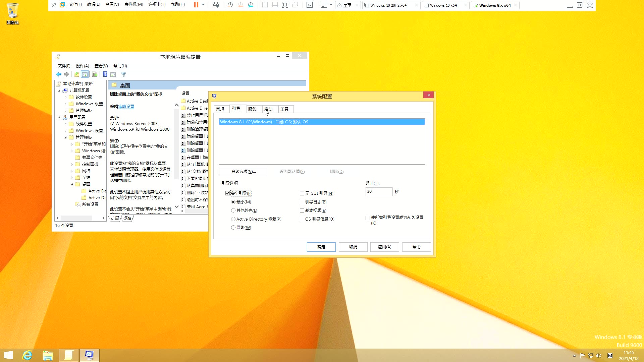Open the 策略设置 link

pos(126,107)
